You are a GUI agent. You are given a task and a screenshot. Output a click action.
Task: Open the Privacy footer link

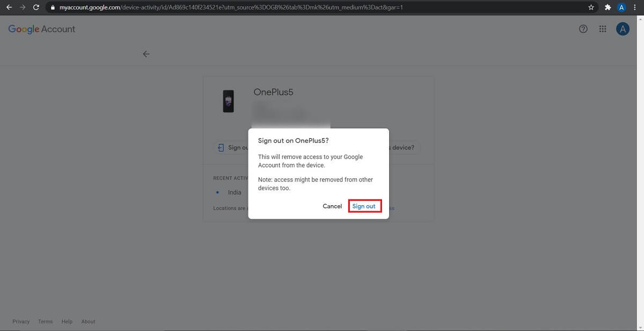click(21, 321)
